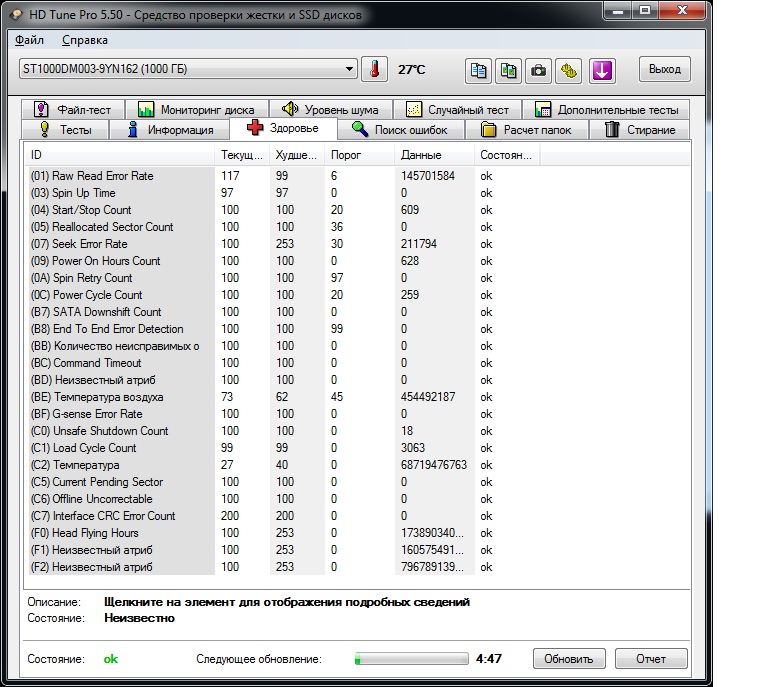Copy info to clipboard icon
768x687 pixels.
pos(478,71)
